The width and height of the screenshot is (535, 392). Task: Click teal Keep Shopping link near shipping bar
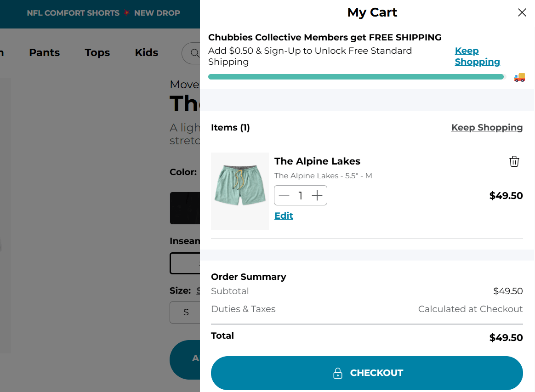[477, 57]
